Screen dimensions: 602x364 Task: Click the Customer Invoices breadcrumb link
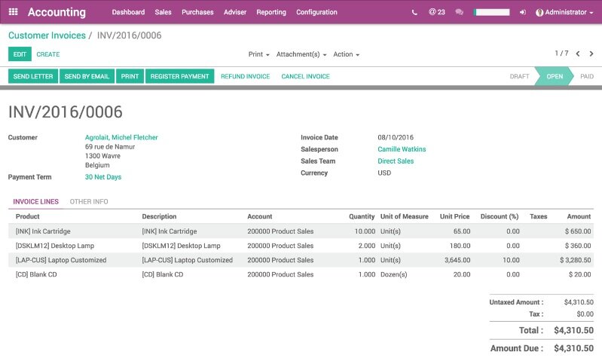[46, 35]
